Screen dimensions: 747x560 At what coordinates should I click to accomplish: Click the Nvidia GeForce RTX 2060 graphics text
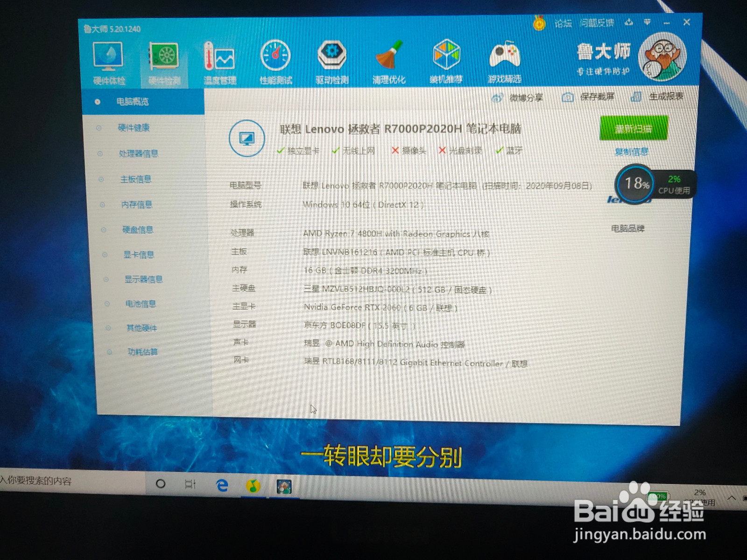[381, 308]
